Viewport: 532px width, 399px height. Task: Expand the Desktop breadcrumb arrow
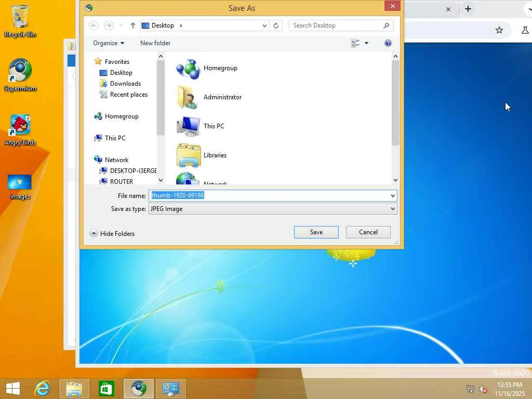click(181, 25)
